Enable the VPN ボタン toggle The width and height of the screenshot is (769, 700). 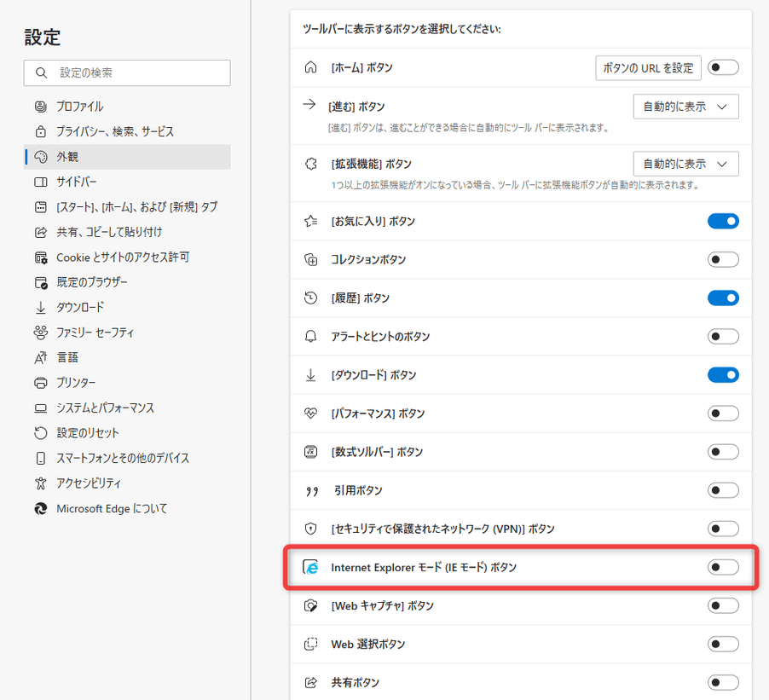pos(723,529)
